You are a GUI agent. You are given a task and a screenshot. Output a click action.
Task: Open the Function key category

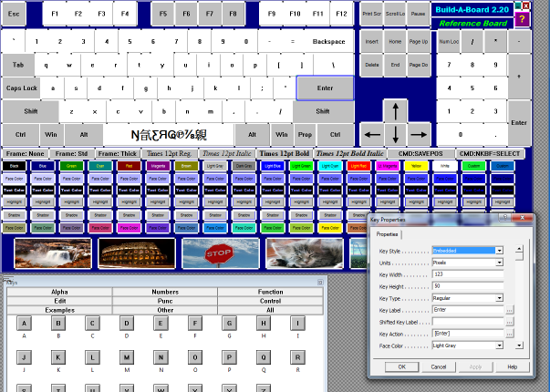click(x=269, y=293)
